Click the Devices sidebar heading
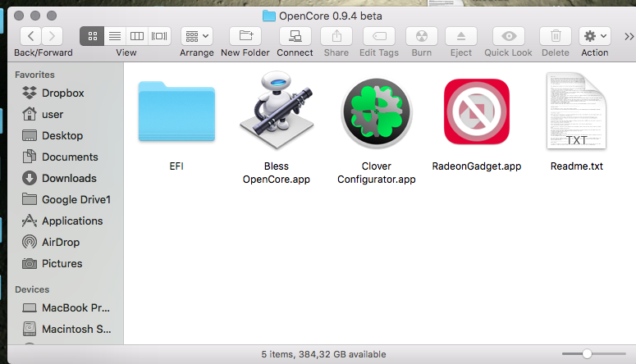Screen dimensions: 636x364 click(32, 289)
